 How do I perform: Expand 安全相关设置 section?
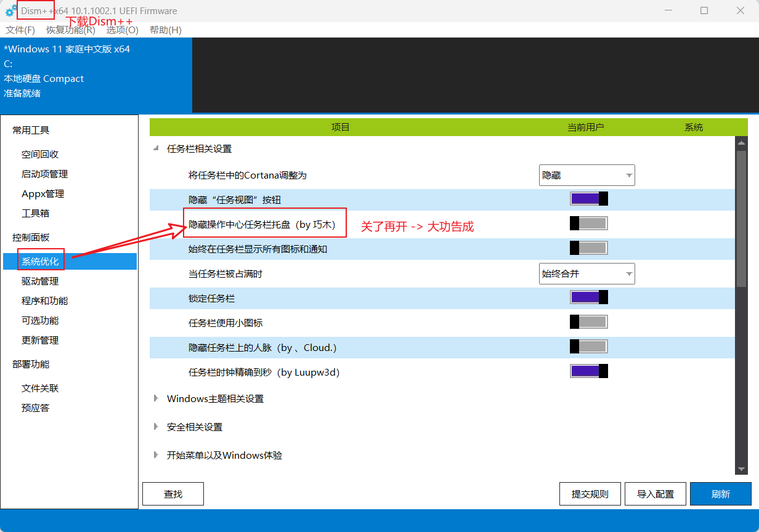[x=156, y=427]
